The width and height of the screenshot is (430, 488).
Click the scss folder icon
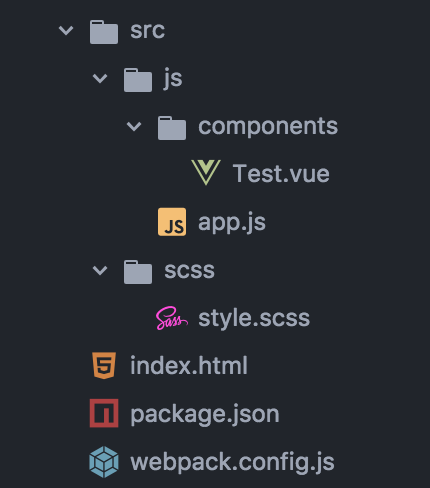(x=138, y=272)
